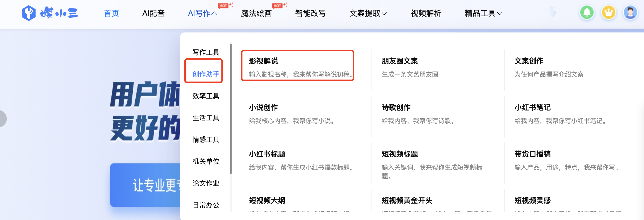Open the 短视频灵感 tool
Image resolution: width=644 pixels, height=220 pixels.
(x=533, y=200)
